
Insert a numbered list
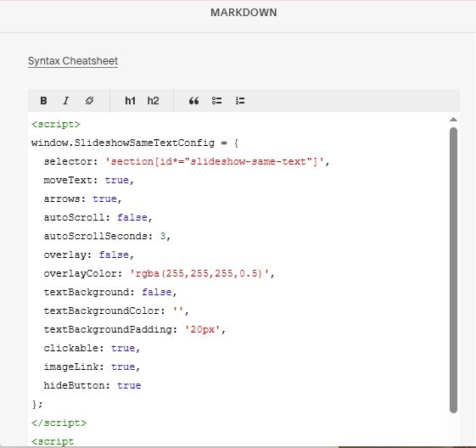(240, 100)
